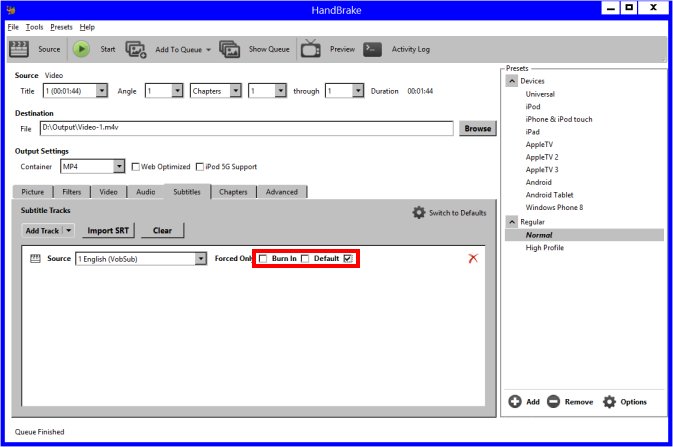The width and height of the screenshot is (673, 447).
Task: Select the AppleTV preset
Action: 539,144
